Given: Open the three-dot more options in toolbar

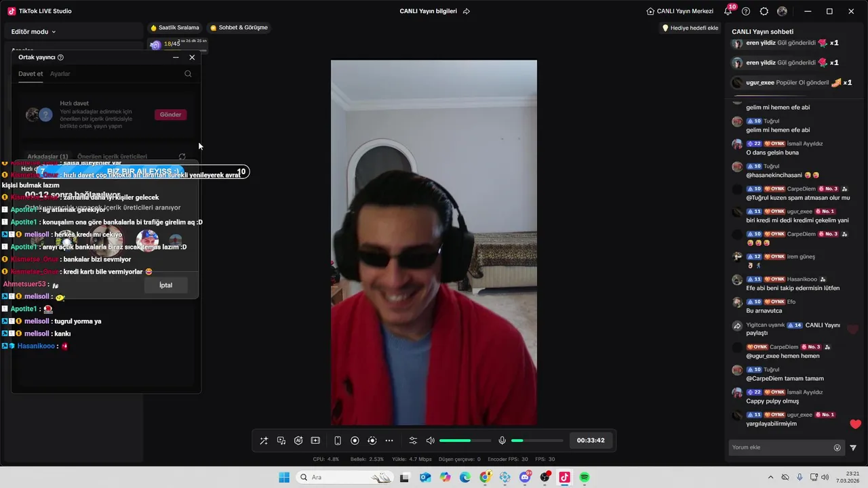Looking at the screenshot, I should pyautogui.click(x=389, y=441).
